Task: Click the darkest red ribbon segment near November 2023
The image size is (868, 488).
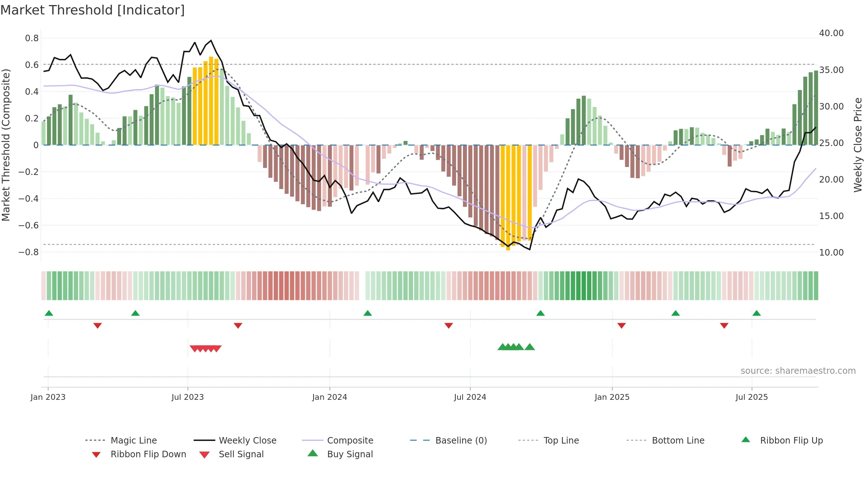Action: point(287,286)
